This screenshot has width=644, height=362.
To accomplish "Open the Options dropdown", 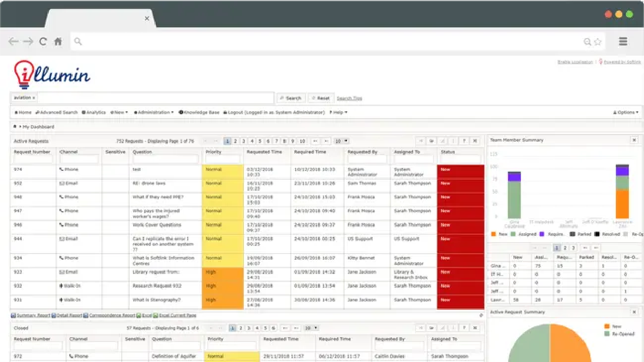I will point(626,112).
